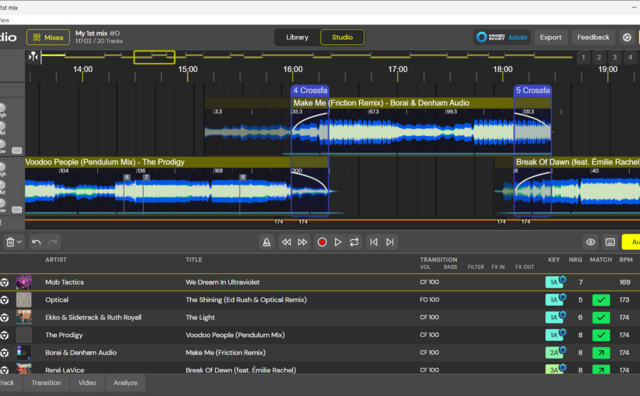Skip to next track button

coord(390,242)
